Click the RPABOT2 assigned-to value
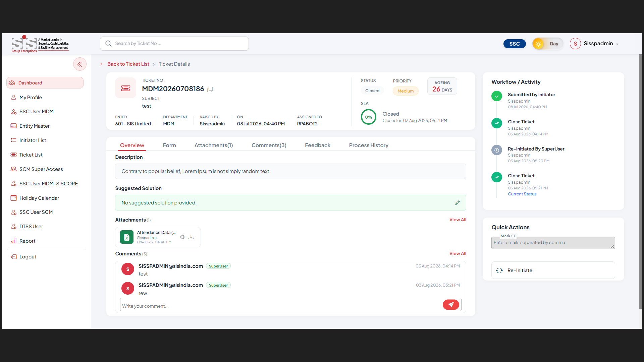The image size is (644, 362). tap(307, 124)
